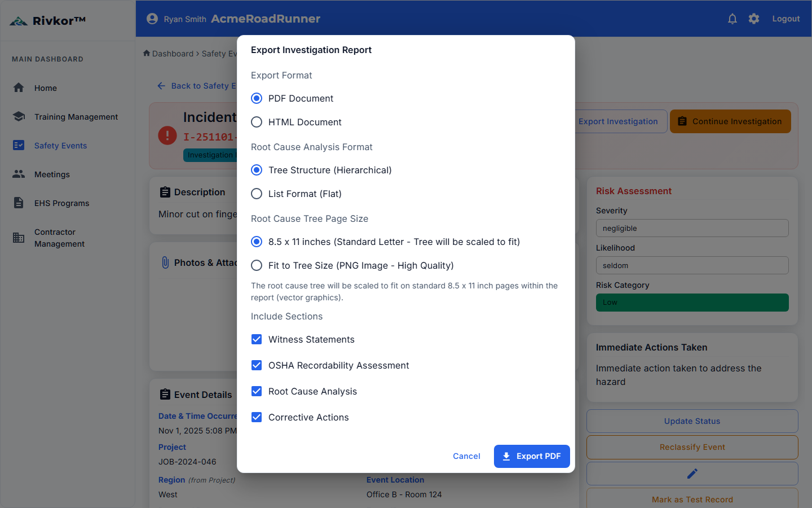Click the paperclip icon beside Photos & Attachments
Image resolution: width=812 pixels, height=508 pixels.
point(165,262)
